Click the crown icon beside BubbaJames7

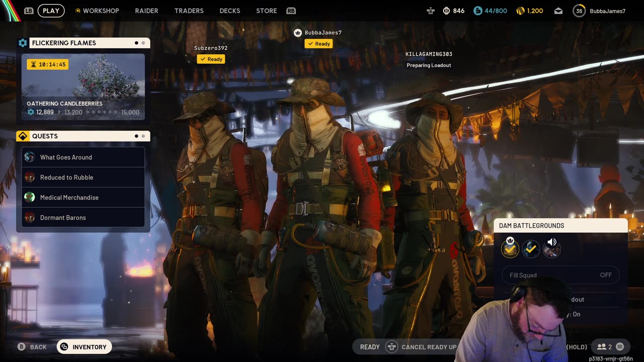click(297, 33)
